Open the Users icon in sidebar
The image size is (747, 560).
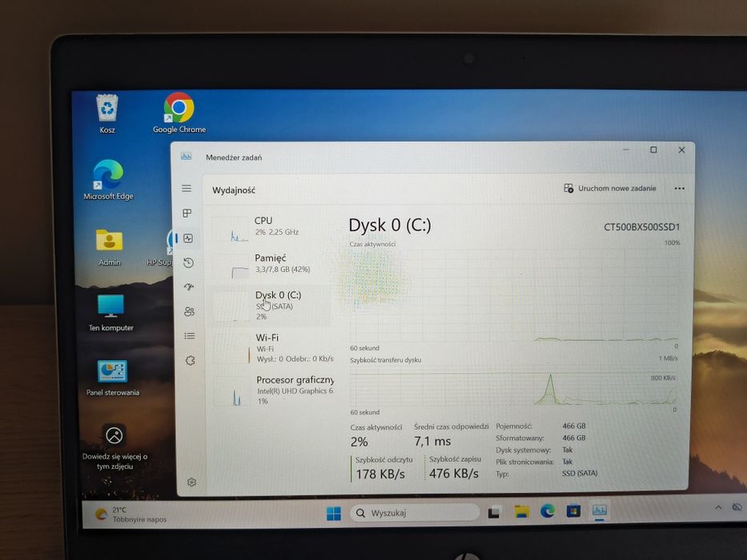pos(189,311)
